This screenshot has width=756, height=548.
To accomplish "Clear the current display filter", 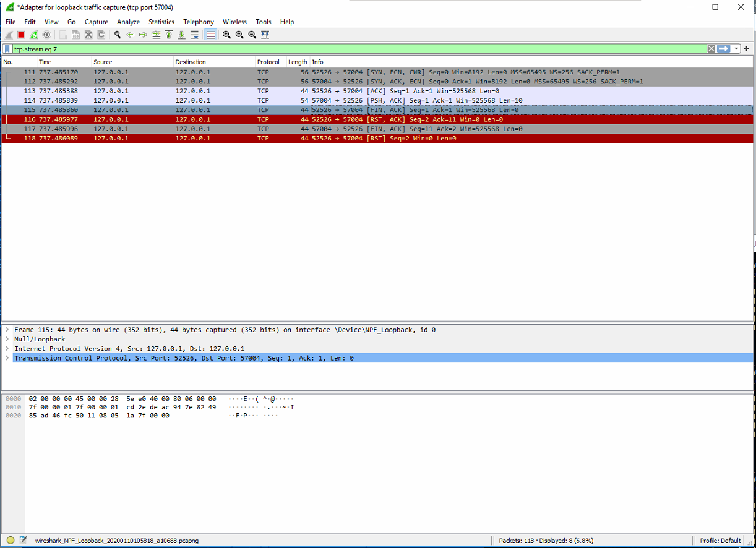I will coord(711,48).
